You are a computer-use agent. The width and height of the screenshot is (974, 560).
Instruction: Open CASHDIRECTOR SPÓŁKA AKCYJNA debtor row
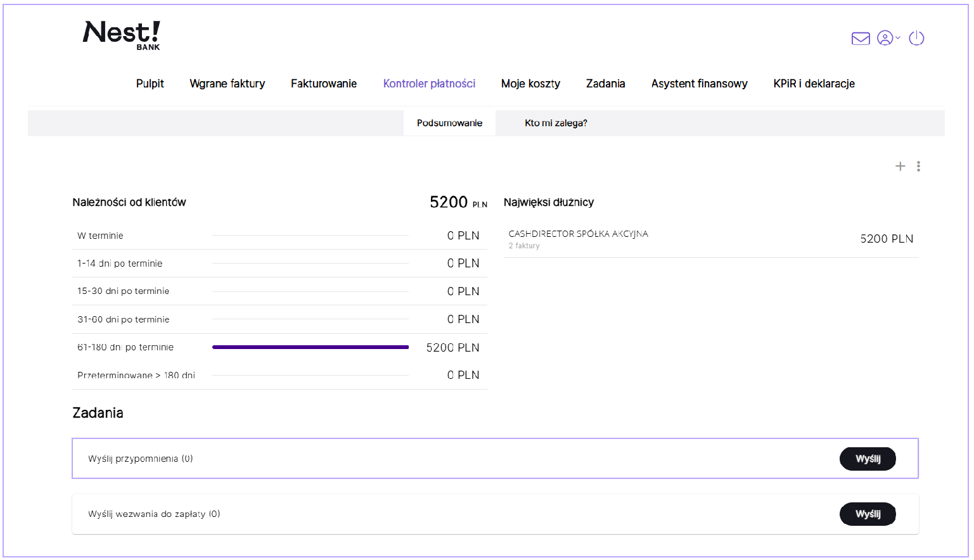711,239
